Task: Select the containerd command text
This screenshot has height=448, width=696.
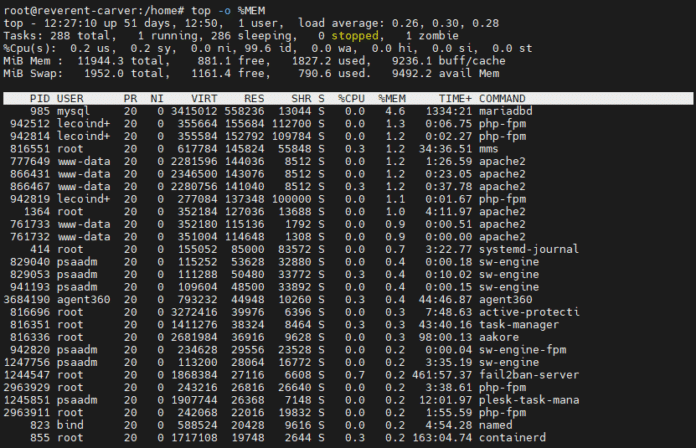Action: pos(512,438)
